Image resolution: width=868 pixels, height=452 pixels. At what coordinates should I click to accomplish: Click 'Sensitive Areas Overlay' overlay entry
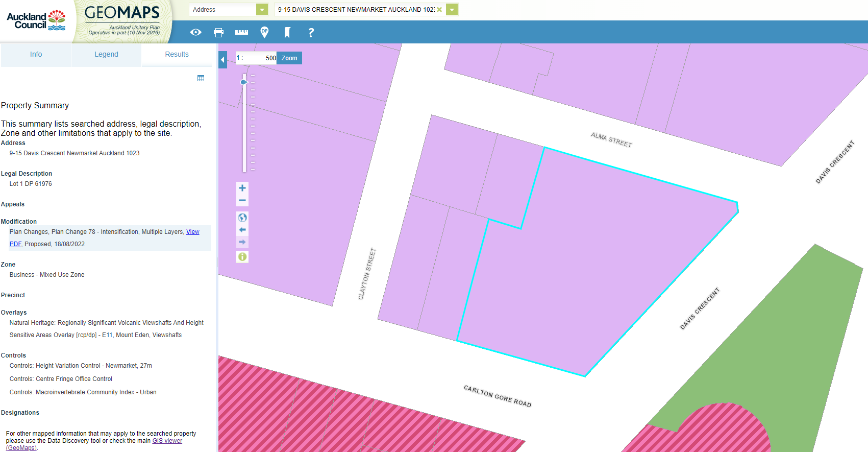(95, 335)
